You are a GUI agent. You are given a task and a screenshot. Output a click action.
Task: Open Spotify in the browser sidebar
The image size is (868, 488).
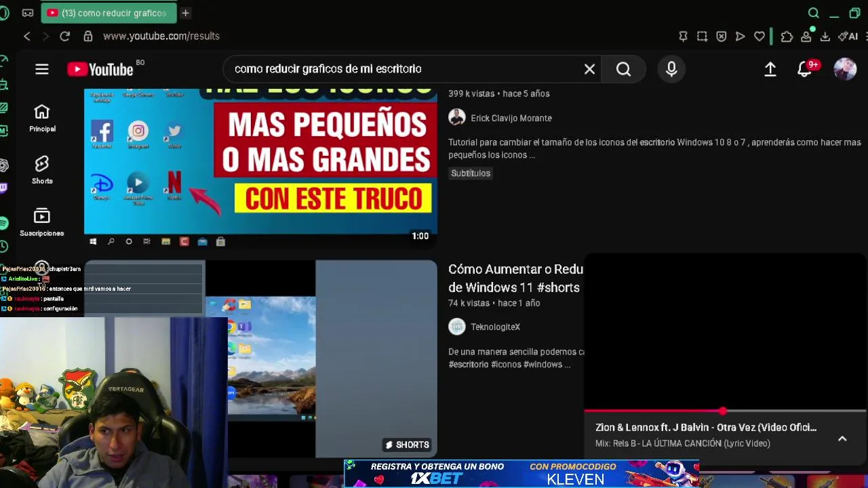pos(3,223)
